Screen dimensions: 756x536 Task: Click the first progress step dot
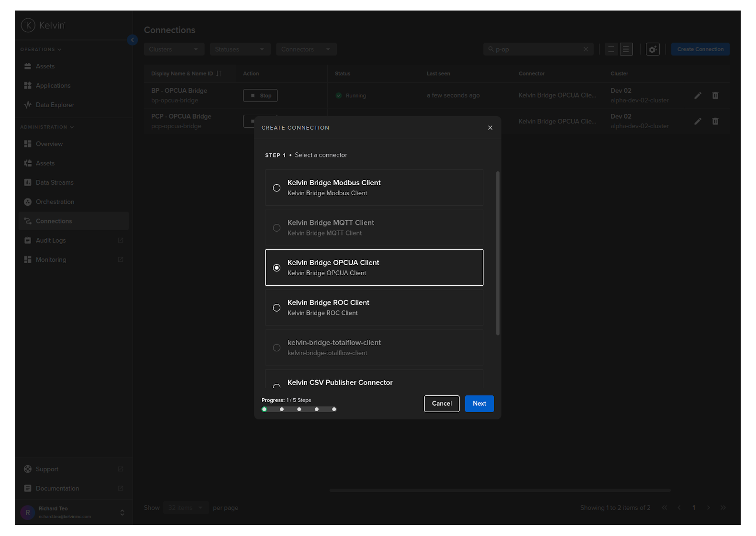tap(264, 409)
